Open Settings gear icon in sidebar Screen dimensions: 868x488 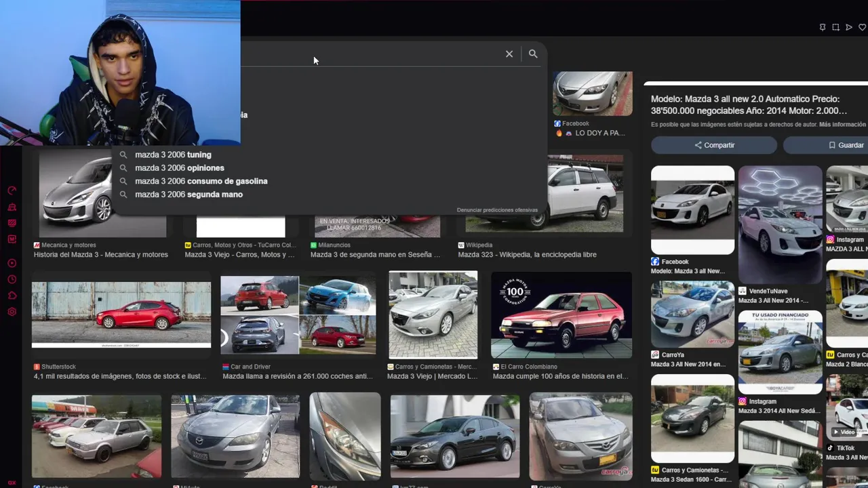[12, 312]
